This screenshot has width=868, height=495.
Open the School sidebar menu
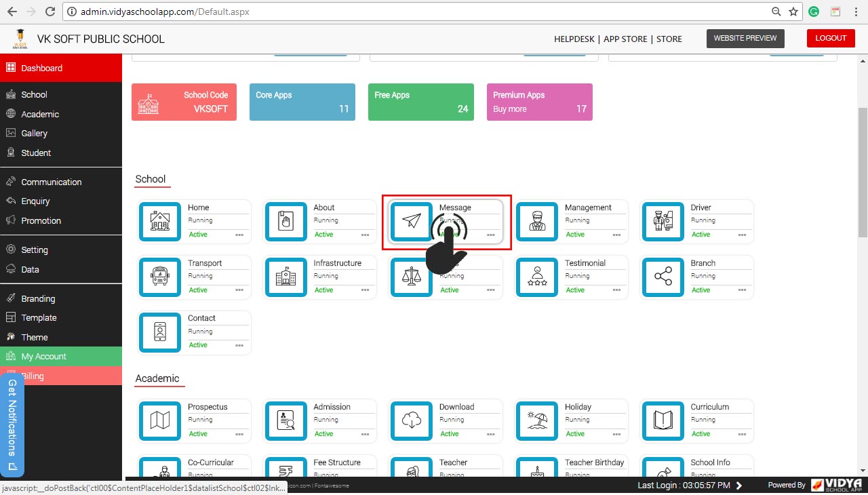pyautogui.click(x=61, y=94)
